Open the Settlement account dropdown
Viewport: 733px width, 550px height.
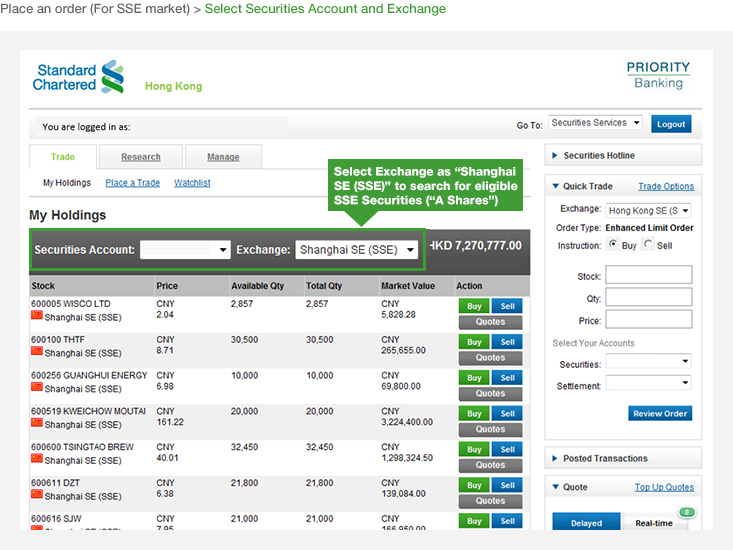tap(648, 383)
